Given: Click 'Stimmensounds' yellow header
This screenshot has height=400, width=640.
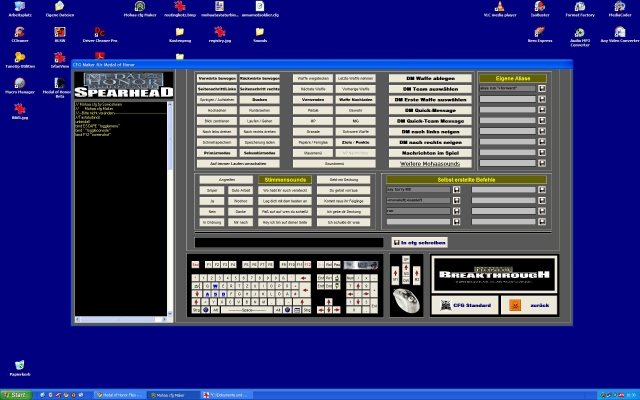Looking at the screenshot, I should pos(285,180).
